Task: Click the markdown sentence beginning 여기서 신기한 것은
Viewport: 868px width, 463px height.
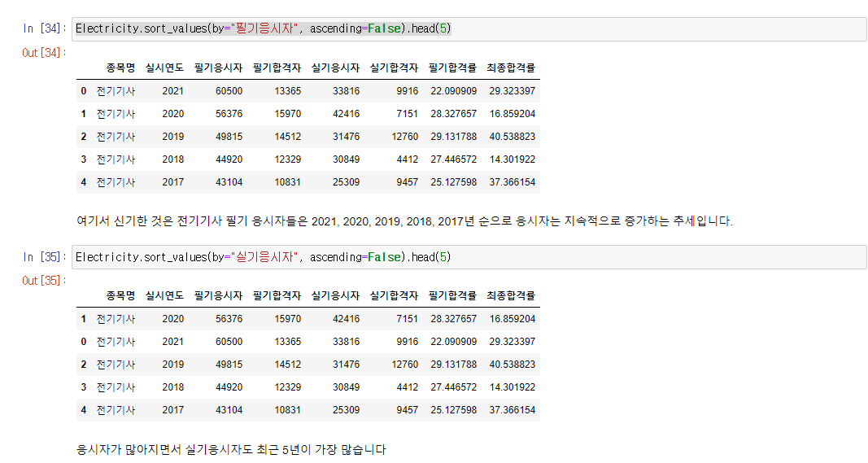Action: (404, 221)
